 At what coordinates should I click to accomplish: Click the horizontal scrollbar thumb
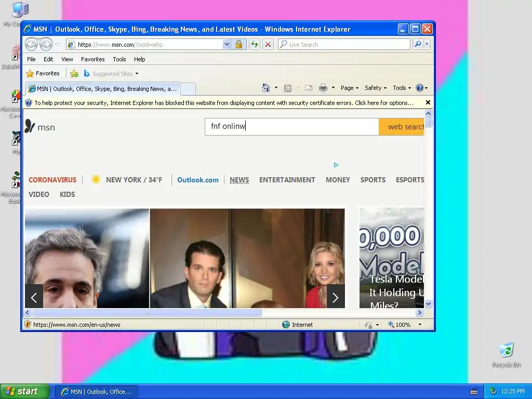pyautogui.click(x=147, y=312)
